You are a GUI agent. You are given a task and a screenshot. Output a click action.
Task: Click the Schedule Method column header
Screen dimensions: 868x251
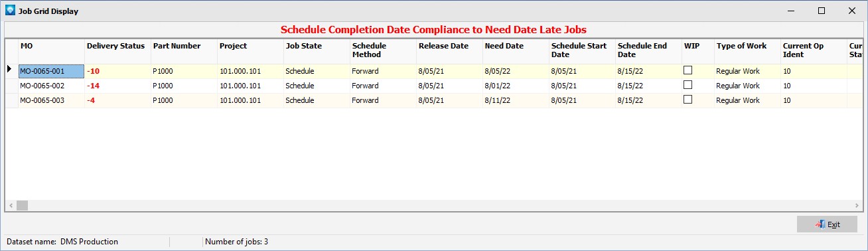tap(383, 50)
